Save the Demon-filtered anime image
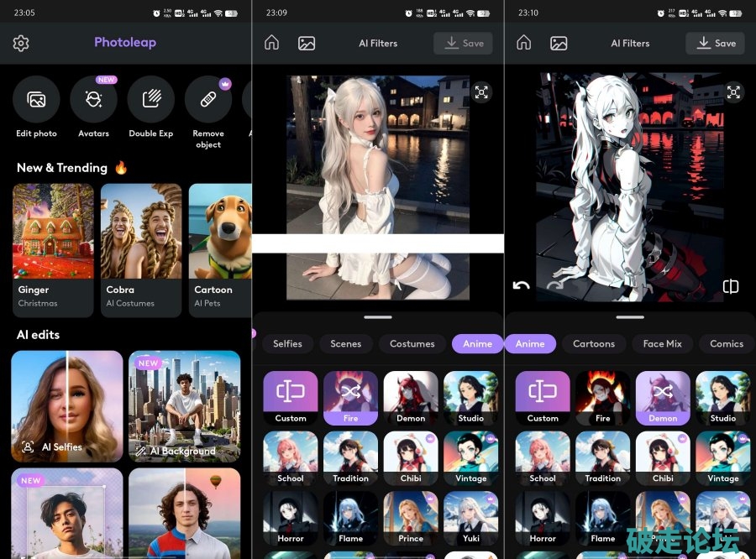756x559 pixels. click(715, 44)
